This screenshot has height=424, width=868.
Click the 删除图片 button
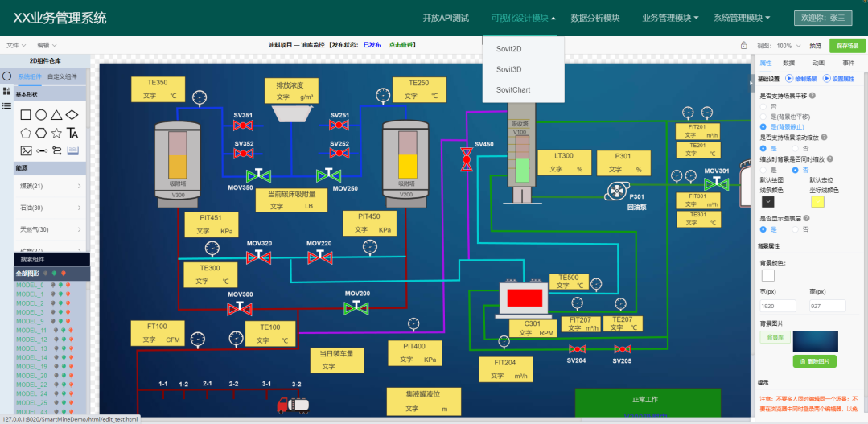tap(814, 361)
